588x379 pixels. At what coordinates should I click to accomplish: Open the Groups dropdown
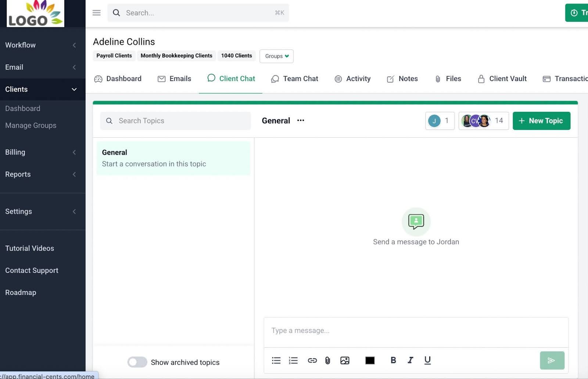[276, 56]
